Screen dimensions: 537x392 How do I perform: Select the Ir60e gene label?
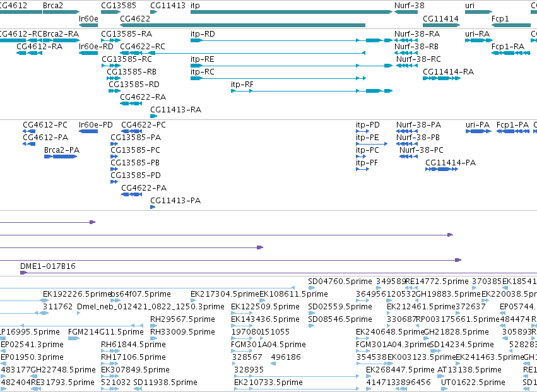[88, 18]
